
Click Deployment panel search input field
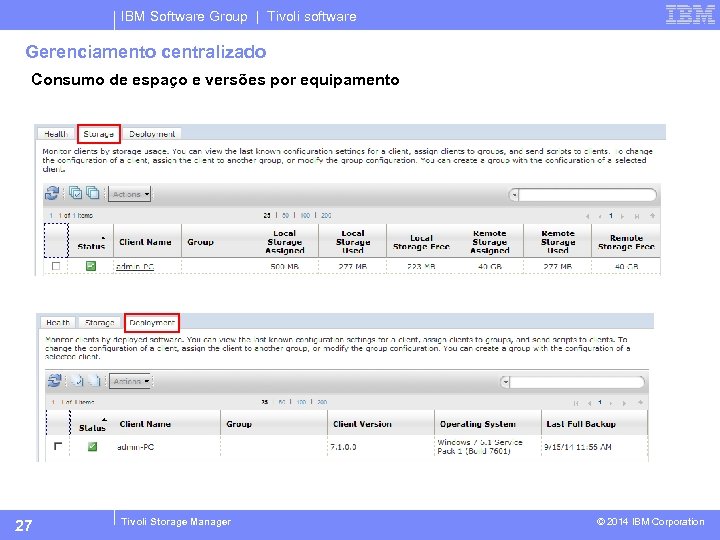pos(577,382)
